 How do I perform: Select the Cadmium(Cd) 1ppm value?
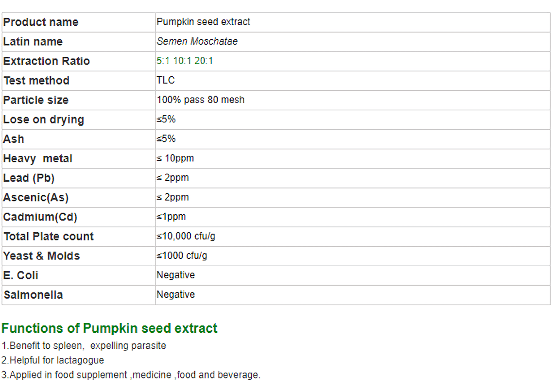[x=171, y=217]
